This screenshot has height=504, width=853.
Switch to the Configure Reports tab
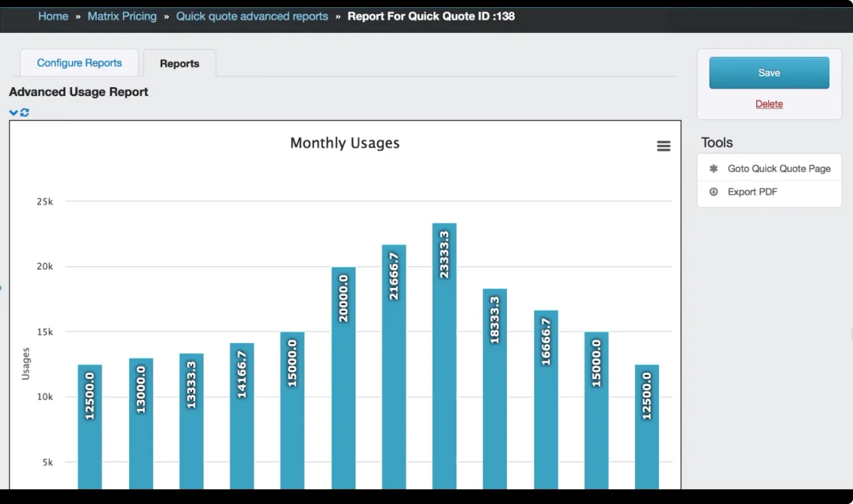click(x=79, y=63)
